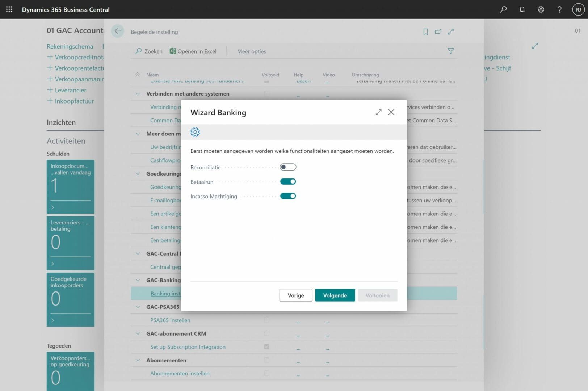Image resolution: width=588 pixels, height=391 pixels.
Task: Open Leveranciers betaling tile
Action: click(x=71, y=243)
